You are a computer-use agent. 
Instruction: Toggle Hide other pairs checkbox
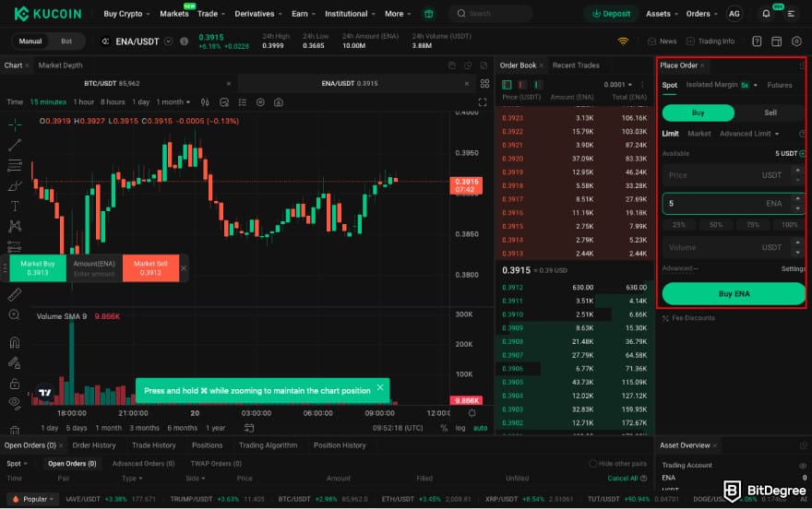click(593, 464)
